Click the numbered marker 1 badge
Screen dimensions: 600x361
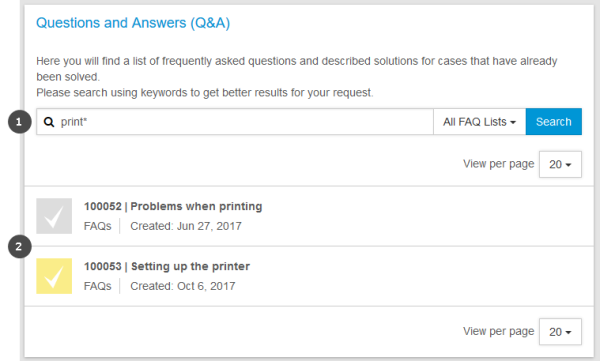(20, 122)
